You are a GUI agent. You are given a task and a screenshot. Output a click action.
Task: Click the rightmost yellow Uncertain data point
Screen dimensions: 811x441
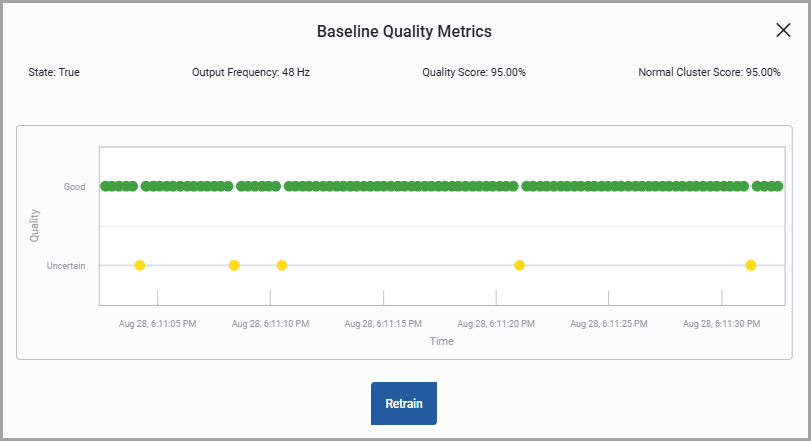pos(750,265)
